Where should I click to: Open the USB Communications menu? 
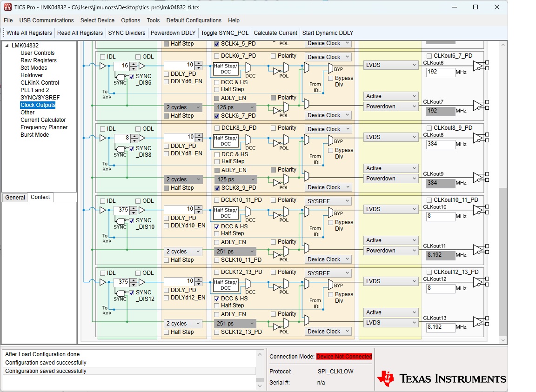click(x=46, y=20)
